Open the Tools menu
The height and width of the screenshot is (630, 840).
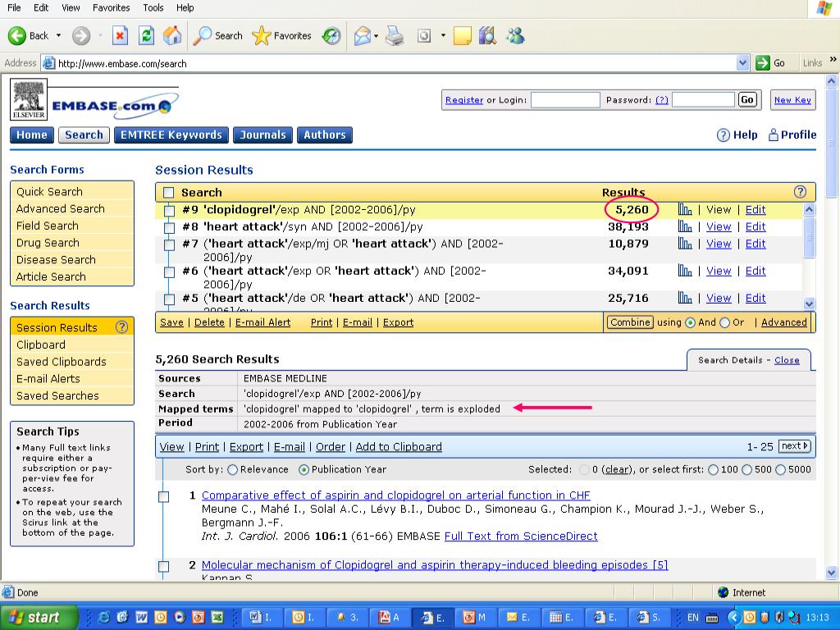(x=153, y=7)
